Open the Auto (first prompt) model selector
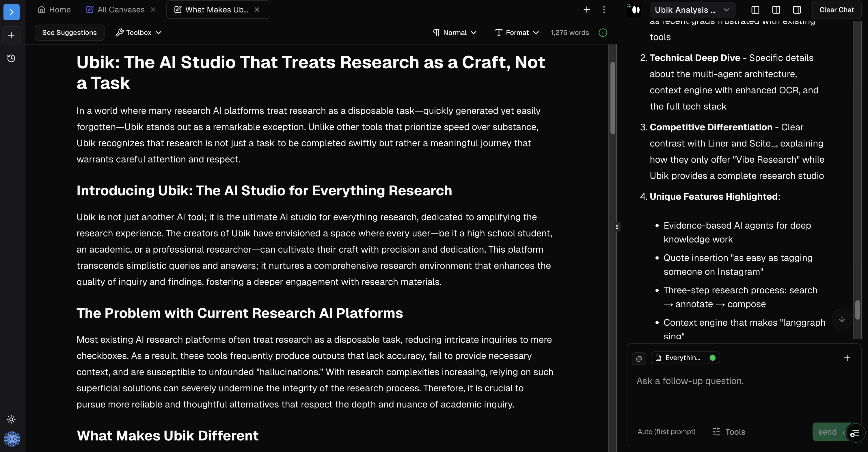Image resolution: width=868 pixels, height=452 pixels. click(x=666, y=432)
